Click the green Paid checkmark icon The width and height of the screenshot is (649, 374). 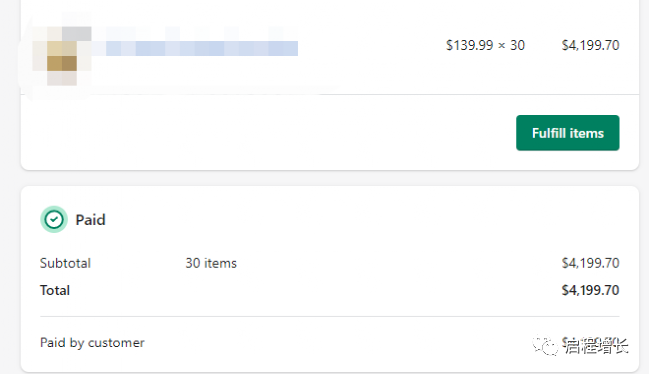(x=54, y=219)
